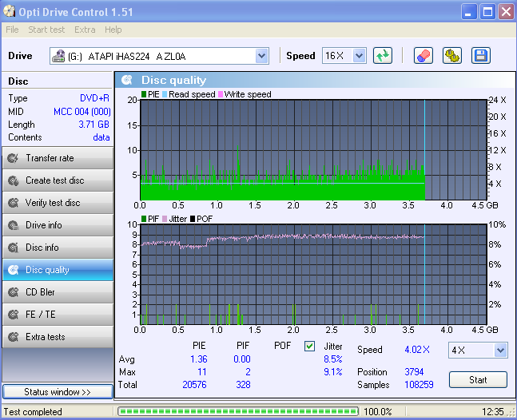Click the CD Bler icon
The image size is (517, 420).
[x=14, y=292]
